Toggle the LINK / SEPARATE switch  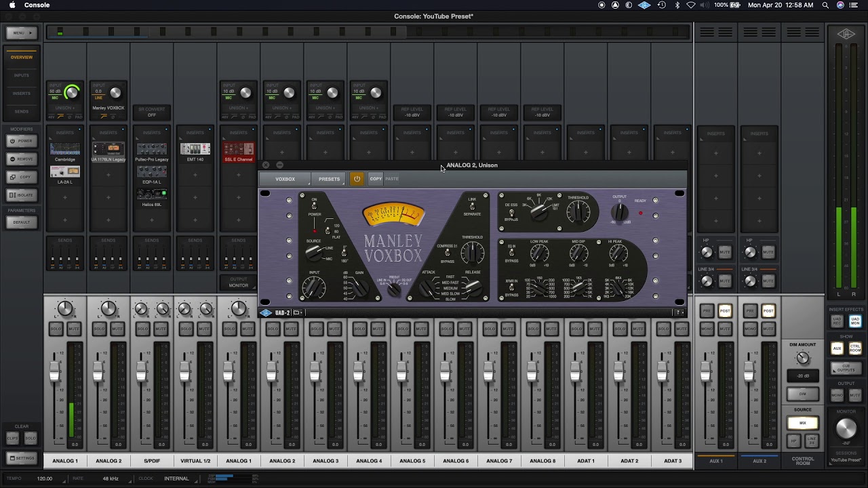471,207
